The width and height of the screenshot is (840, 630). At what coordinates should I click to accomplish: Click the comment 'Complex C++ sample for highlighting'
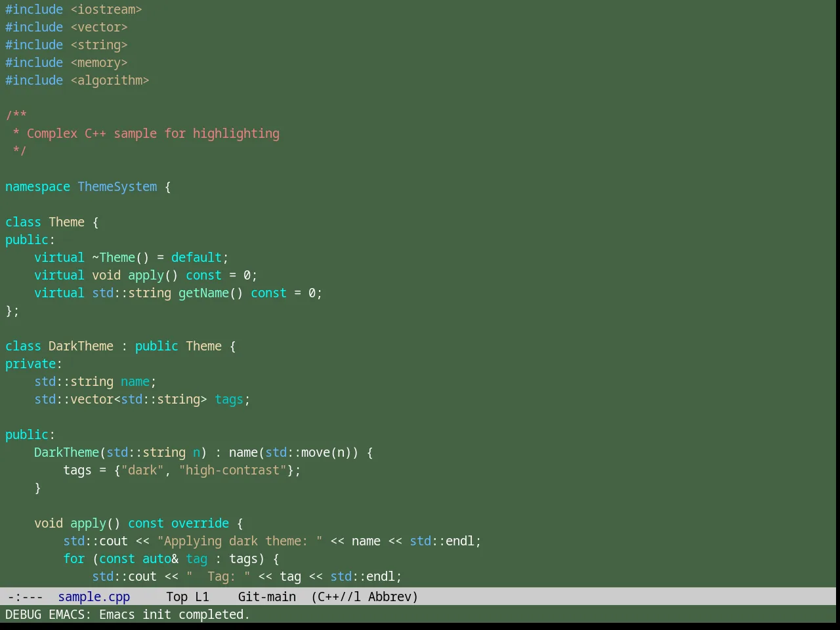pos(153,133)
